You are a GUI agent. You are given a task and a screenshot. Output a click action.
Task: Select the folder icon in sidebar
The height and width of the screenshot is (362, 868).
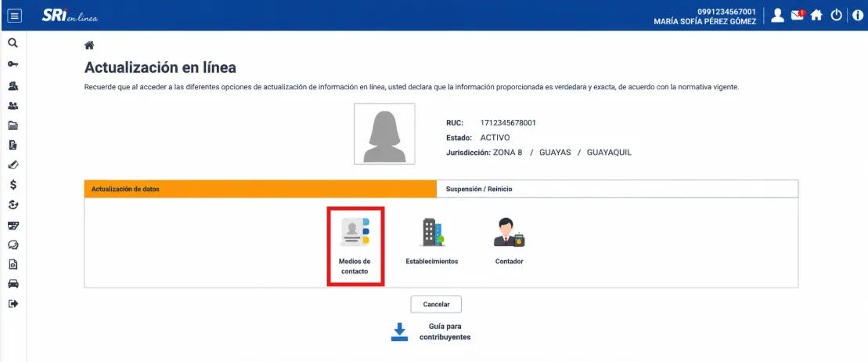13,126
